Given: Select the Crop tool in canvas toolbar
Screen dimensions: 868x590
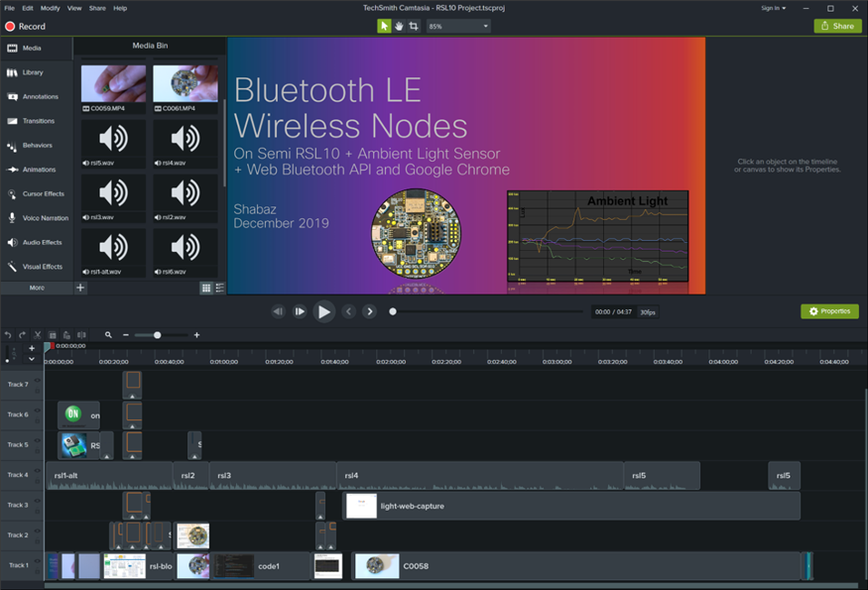Looking at the screenshot, I should 414,26.
